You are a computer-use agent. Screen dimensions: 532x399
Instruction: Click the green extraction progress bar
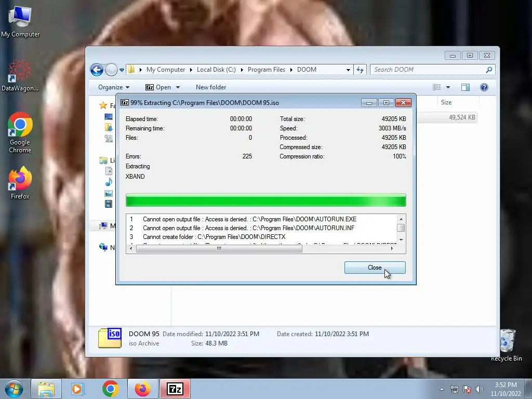click(x=265, y=200)
